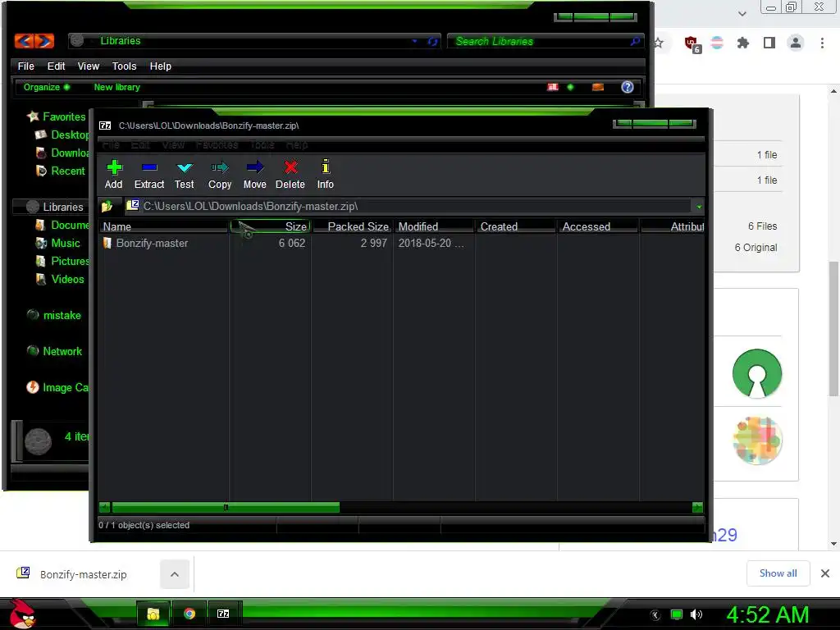
Task: Switch to 7-Zip via taskbar button
Action: pyautogui.click(x=223, y=614)
